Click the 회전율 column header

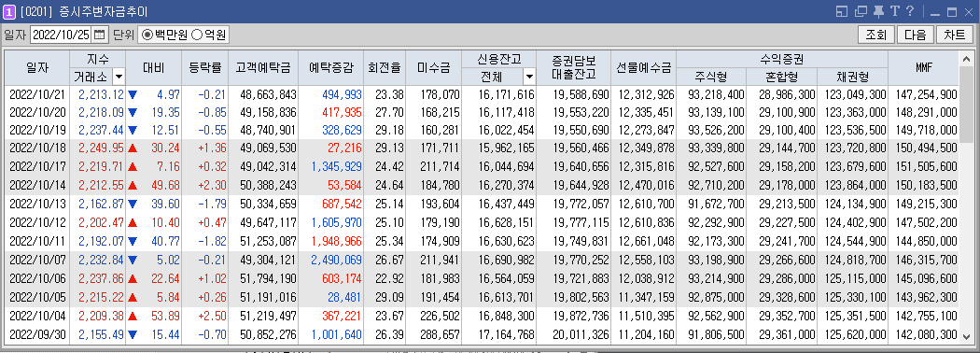point(385,68)
